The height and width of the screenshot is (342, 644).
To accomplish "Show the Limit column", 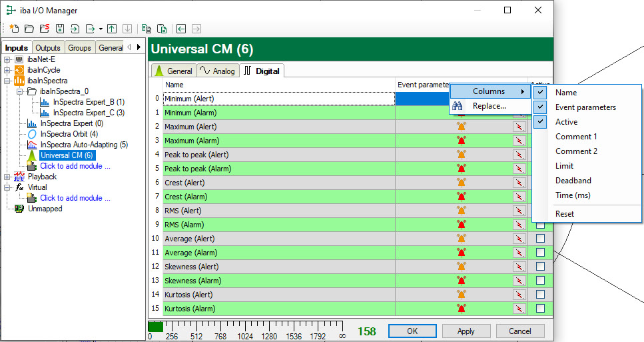I will (x=564, y=166).
